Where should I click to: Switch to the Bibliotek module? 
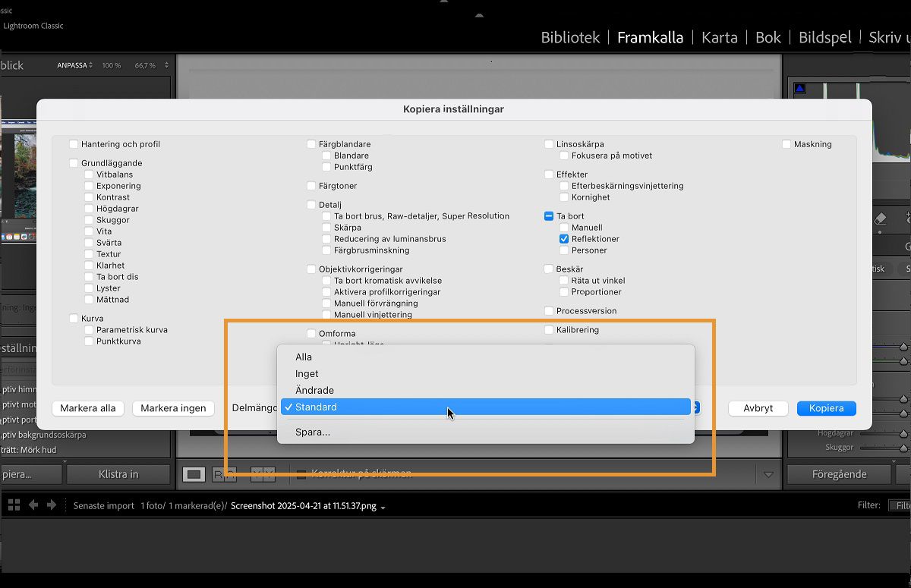570,36
